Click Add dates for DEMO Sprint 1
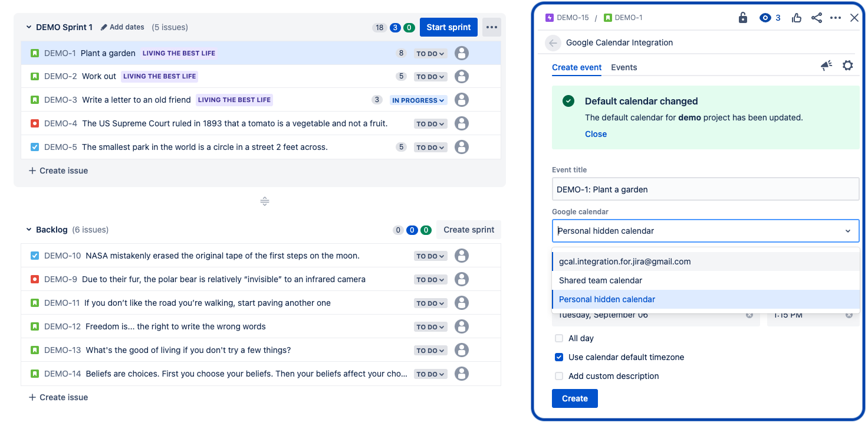This screenshot has width=868, height=425. coord(123,27)
